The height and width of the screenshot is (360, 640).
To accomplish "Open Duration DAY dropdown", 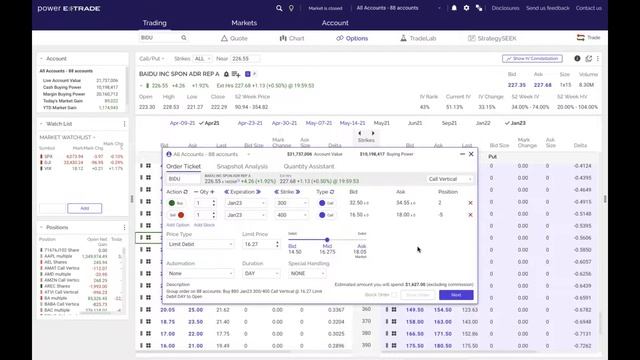I will coord(261,273).
